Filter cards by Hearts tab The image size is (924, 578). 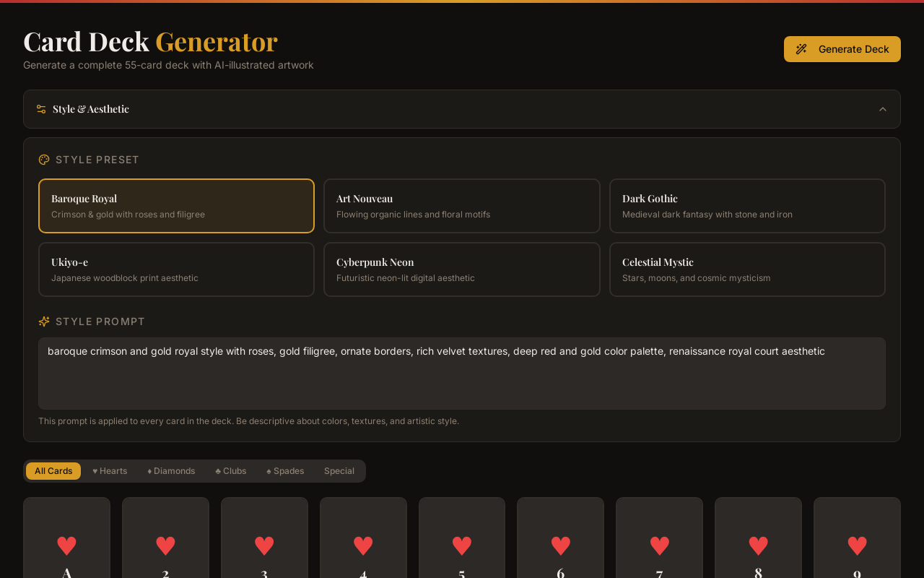tap(110, 471)
